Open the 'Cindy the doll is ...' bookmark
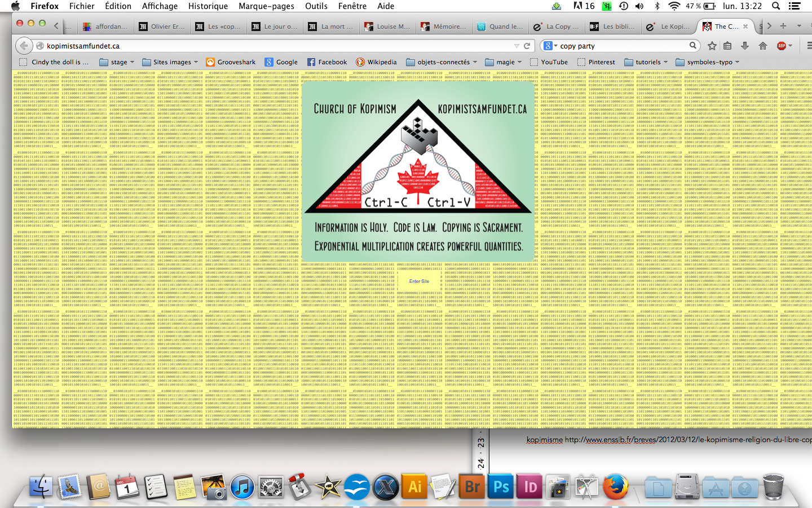The image size is (812, 508). point(54,62)
